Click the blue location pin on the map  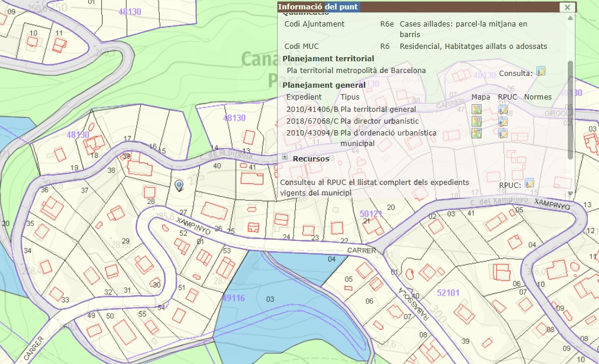(x=179, y=186)
